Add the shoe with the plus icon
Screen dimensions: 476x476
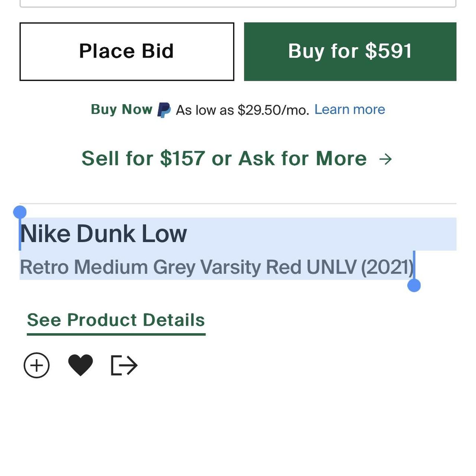click(36, 365)
